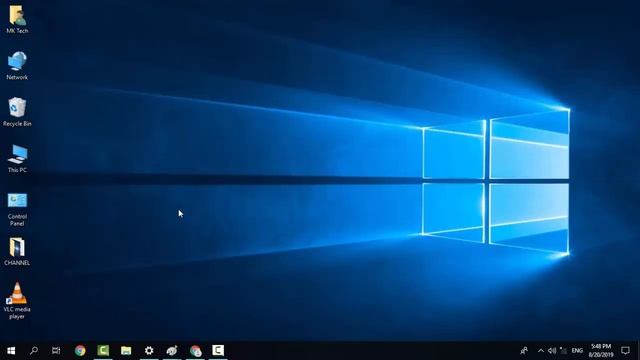
Task: Launch Google Chrome from the taskbar
Action: point(80,351)
